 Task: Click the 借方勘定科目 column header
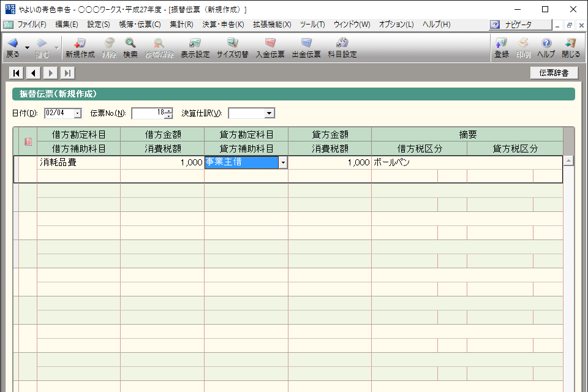[x=79, y=134]
